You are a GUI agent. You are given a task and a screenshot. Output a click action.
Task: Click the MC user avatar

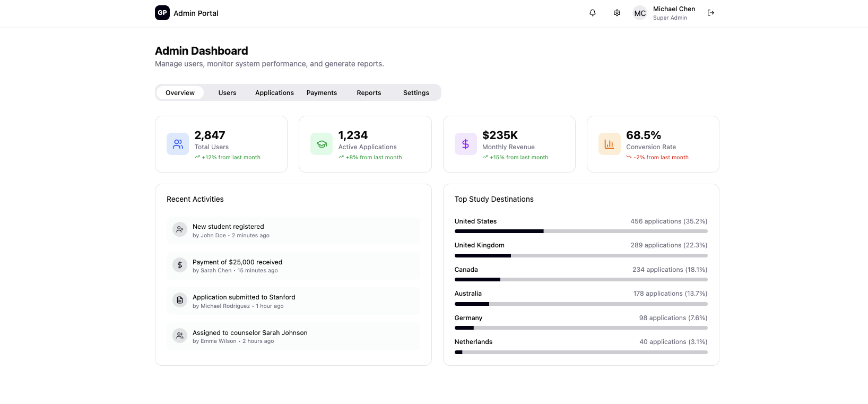(x=640, y=13)
